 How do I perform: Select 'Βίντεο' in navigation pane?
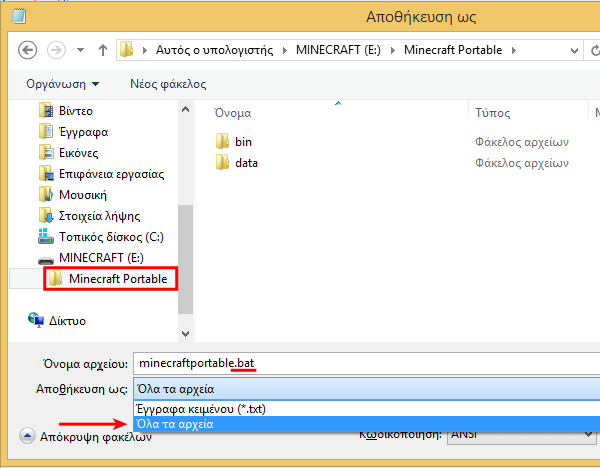(76, 111)
